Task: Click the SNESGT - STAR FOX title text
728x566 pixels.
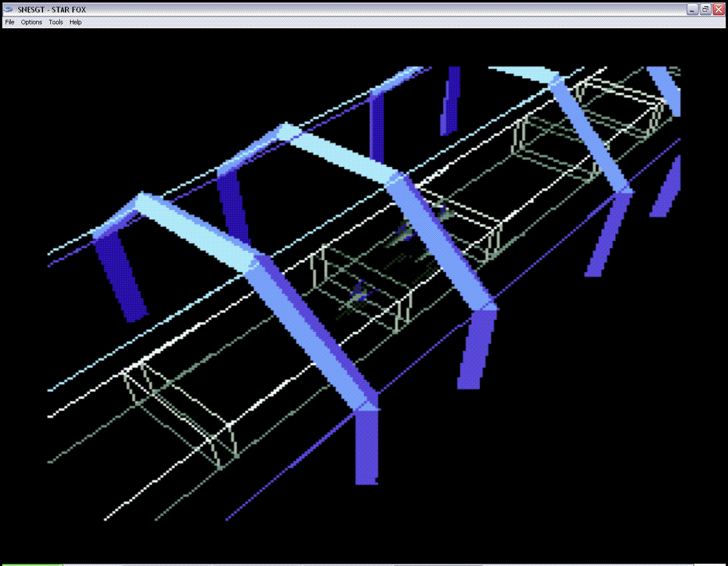Action: pos(52,10)
